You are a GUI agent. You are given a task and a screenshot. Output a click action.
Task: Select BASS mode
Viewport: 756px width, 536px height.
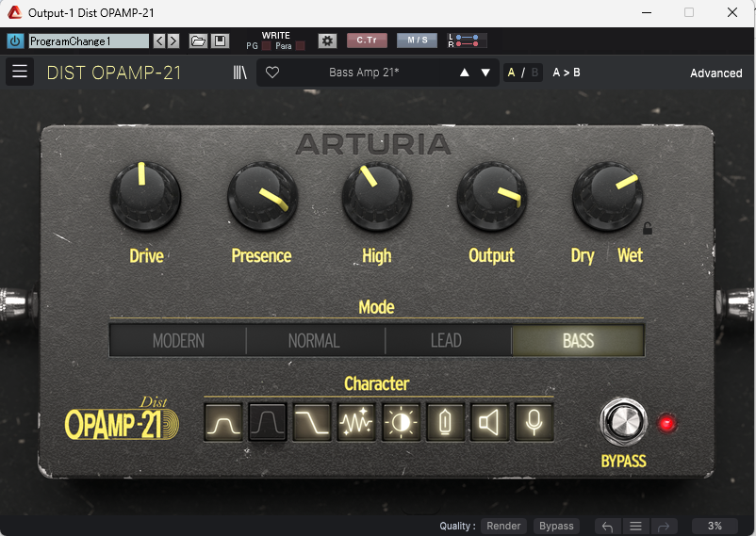tap(578, 341)
